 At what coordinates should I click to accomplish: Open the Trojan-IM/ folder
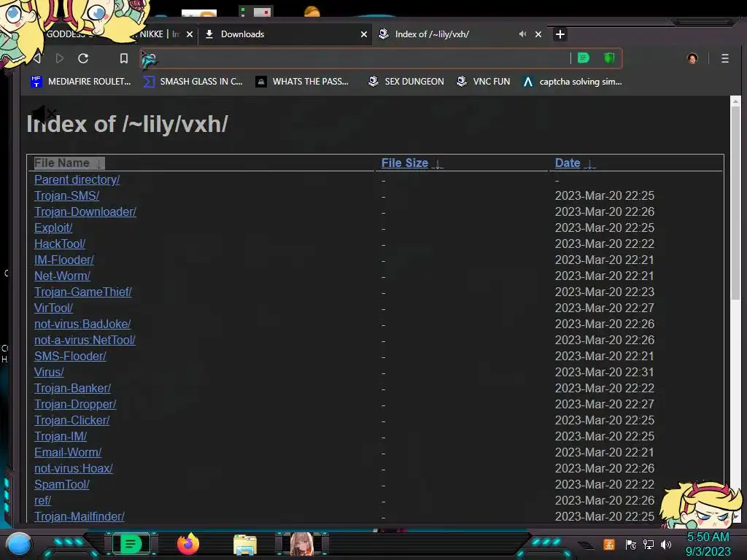click(61, 437)
